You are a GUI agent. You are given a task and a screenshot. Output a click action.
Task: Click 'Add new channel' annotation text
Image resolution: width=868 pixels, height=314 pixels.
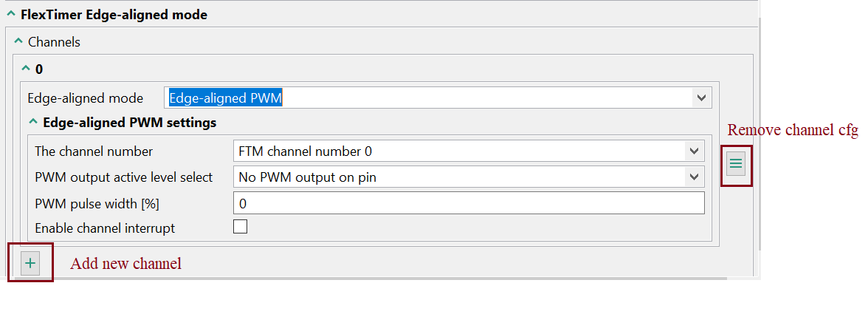click(x=125, y=264)
